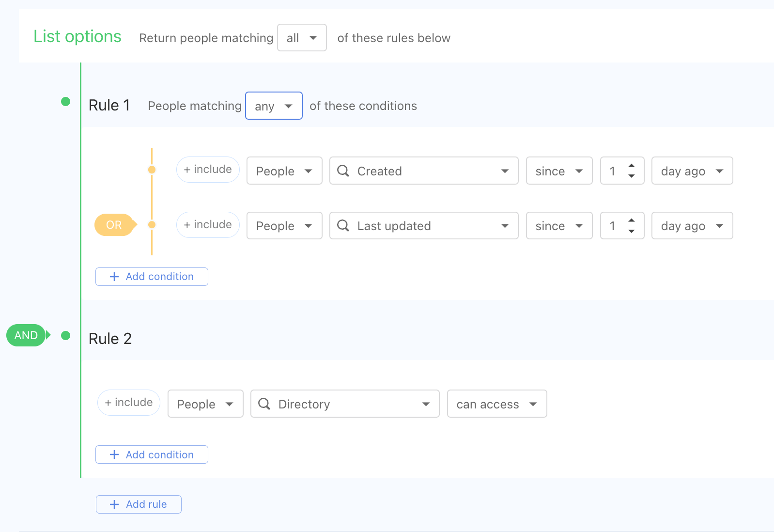Click the search icon in the Last updated field
Image resolution: width=774 pixels, height=532 pixels.
coord(343,225)
